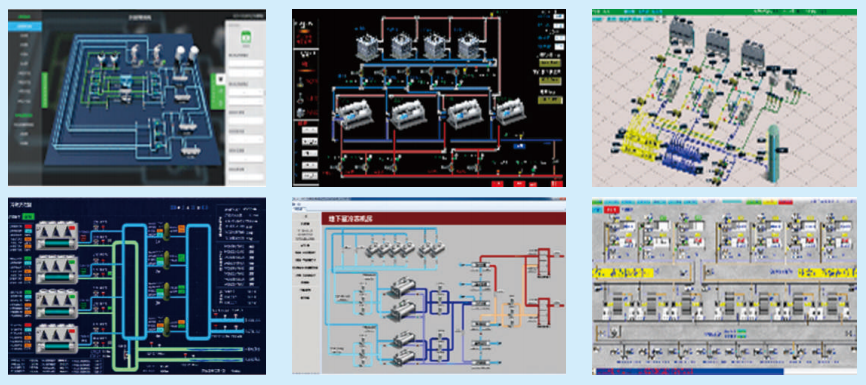
Task: Select the second cooling tower in the black schematic panel
Action: 402,46
